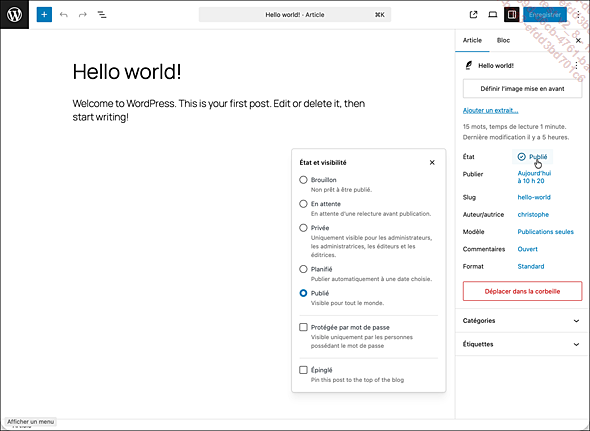Viewport: 590px width, 431px height.
Task: Undo the last change
Action: tap(64, 15)
